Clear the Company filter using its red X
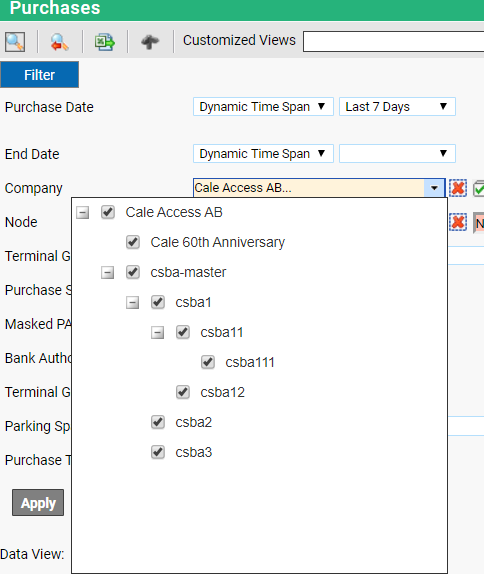Viewport: 484px width, 574px height. [x=458, y=188]
